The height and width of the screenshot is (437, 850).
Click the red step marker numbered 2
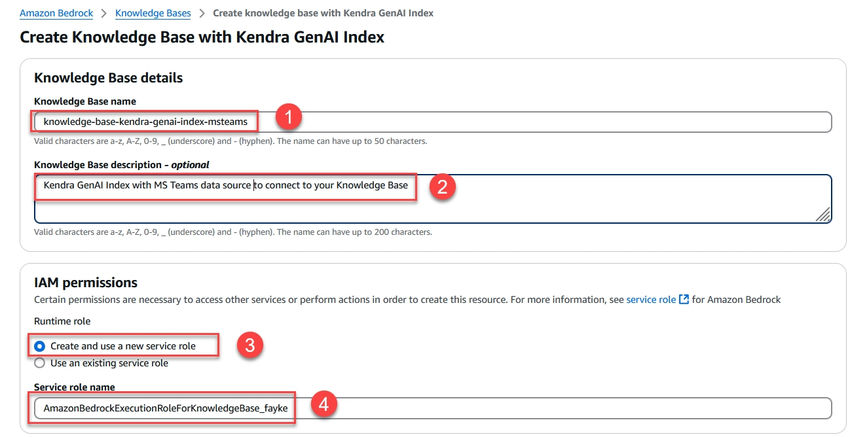[444, 185]
